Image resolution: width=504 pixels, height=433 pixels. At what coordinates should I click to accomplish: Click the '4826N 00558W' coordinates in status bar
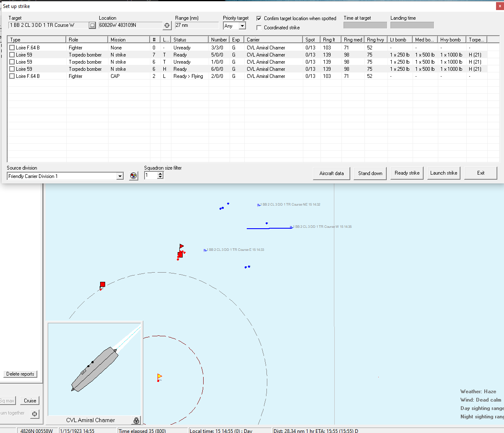click(36, 430)
